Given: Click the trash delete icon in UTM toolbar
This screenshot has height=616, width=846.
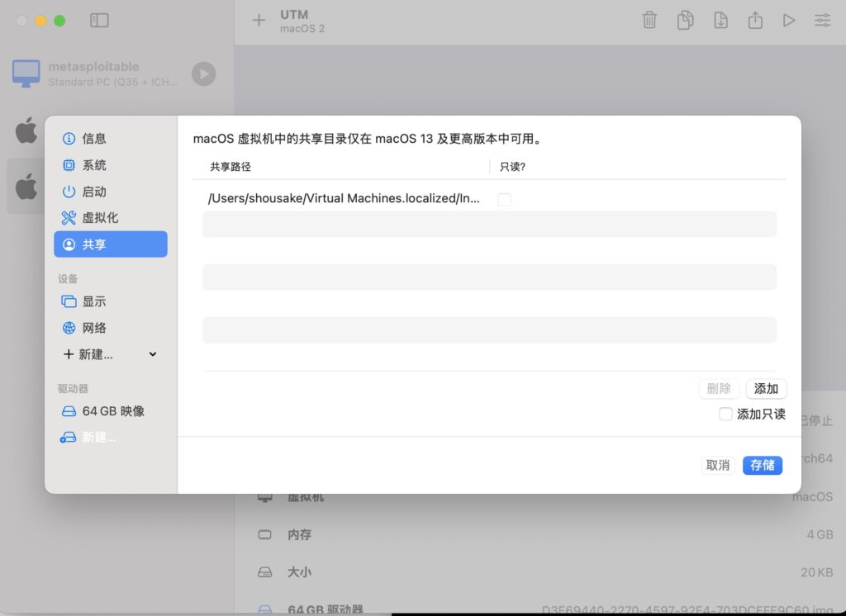Looking at the screenshot, I should [x=649, y=21].
